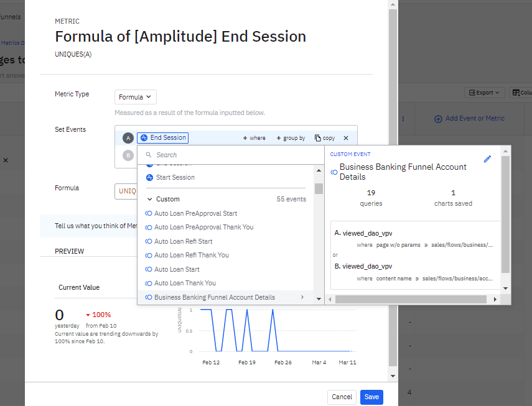
Task: Select Auto Loan Thank You custom event
Action: 185,283
